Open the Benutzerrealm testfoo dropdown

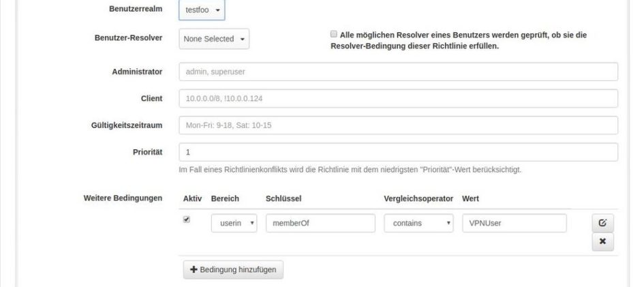coord(202,11)
